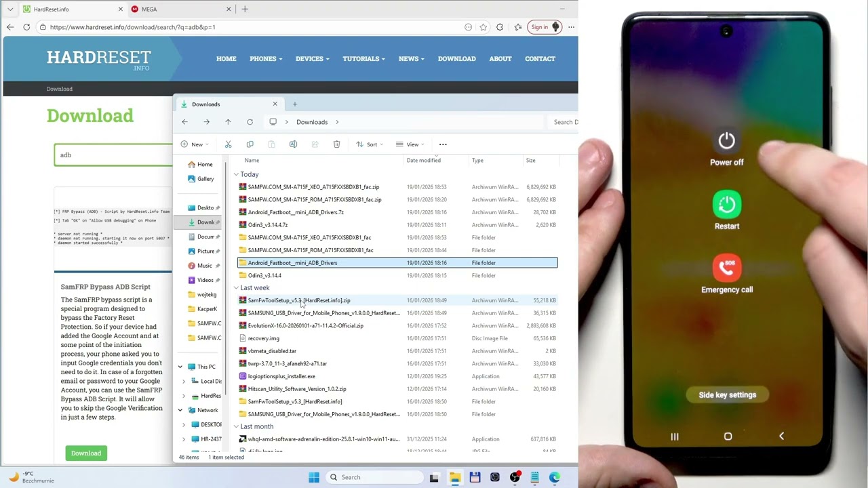
Task: Open a new browser tab
Action: [x=245, y=9]
